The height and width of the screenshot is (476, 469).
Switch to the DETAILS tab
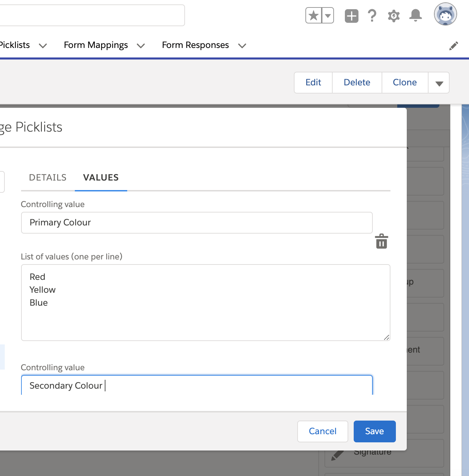(x=47, y=177)
